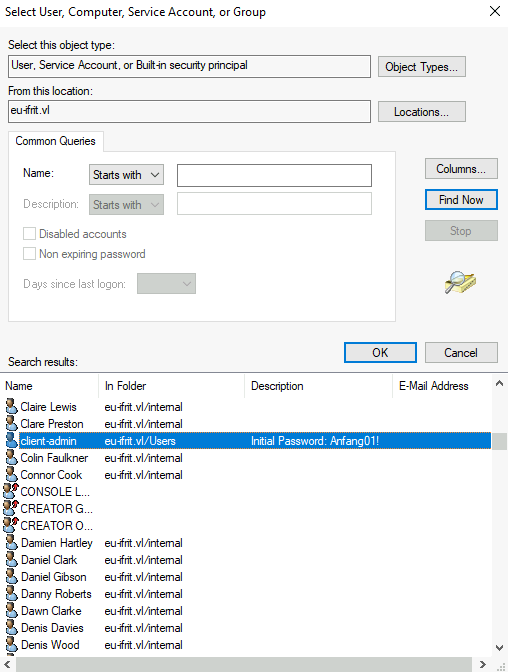
Task: Select the 'Colin Faulkner' name text
Action: tap(54, 458)
